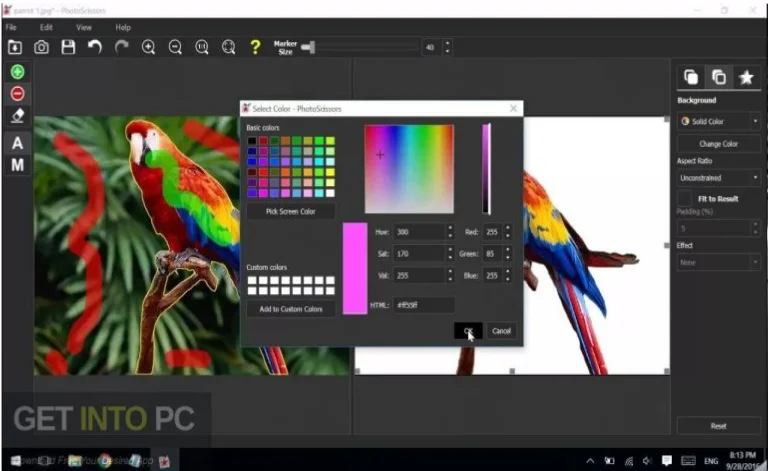Click the open image toolbar icon
The image size is (768, 471).
[15, 47]
